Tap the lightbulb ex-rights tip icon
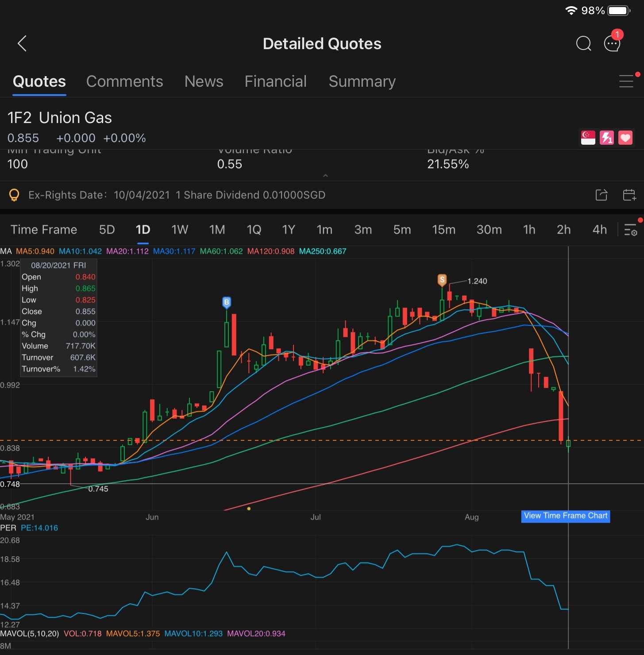 click(x=14, y=195)
